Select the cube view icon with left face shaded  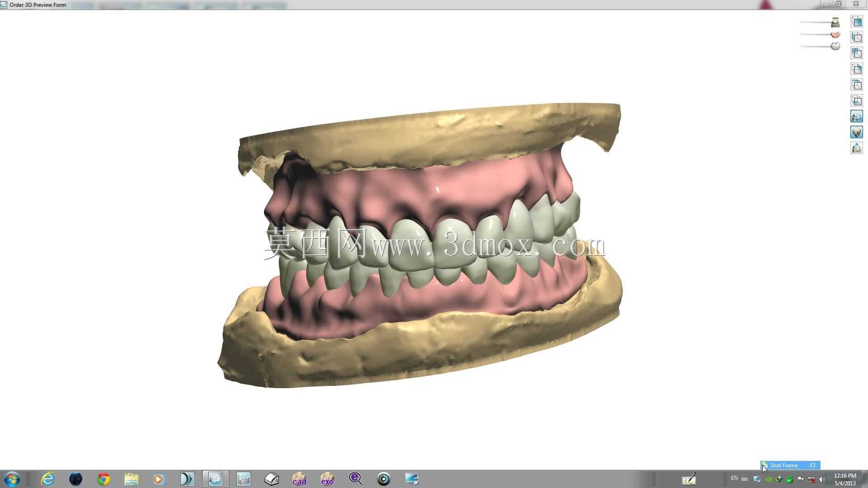point(857,37)
